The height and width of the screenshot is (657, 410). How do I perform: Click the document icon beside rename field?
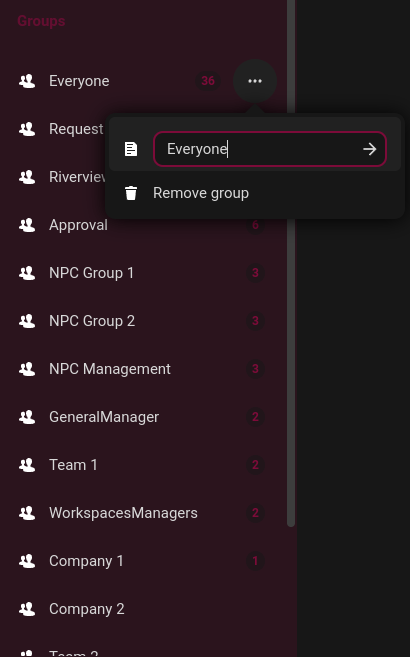[x=131, y=149]
